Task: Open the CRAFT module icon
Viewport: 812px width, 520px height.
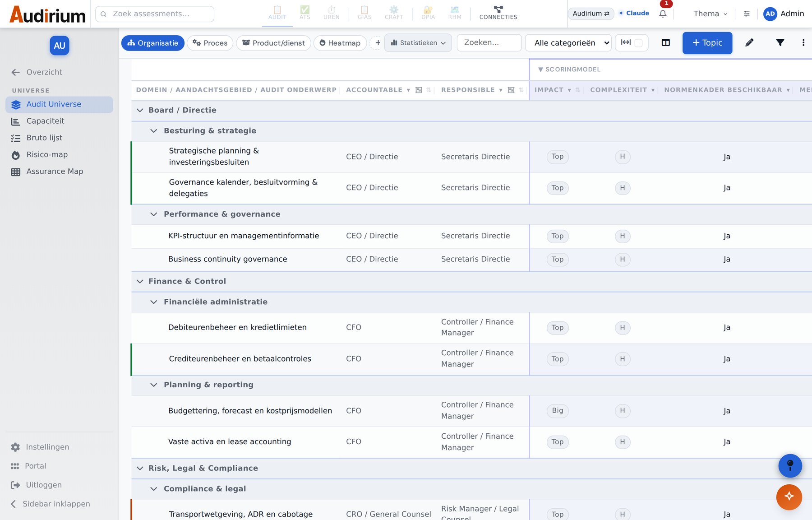Action: (x=394, y=13)
